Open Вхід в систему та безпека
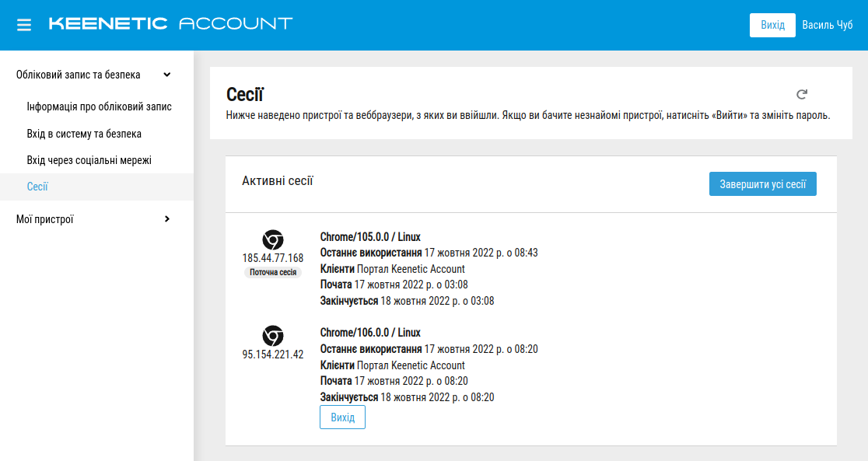 [84, 134]
